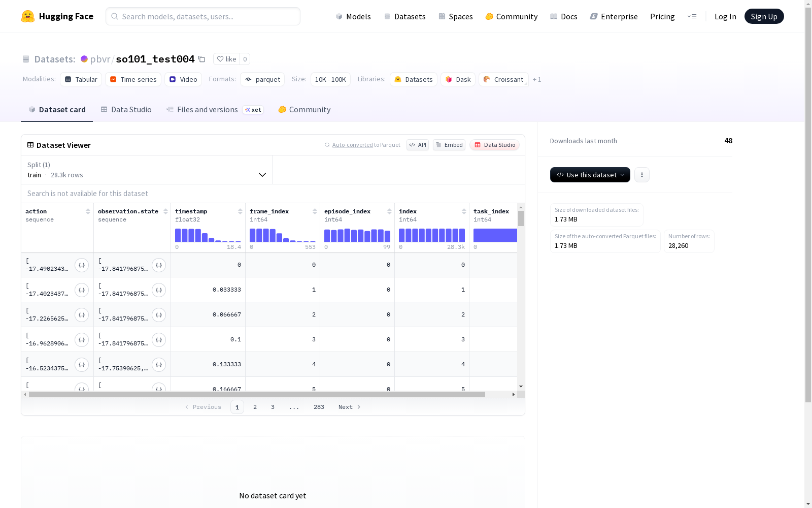
Task: Like this dataset
Action: pos(226,59)
